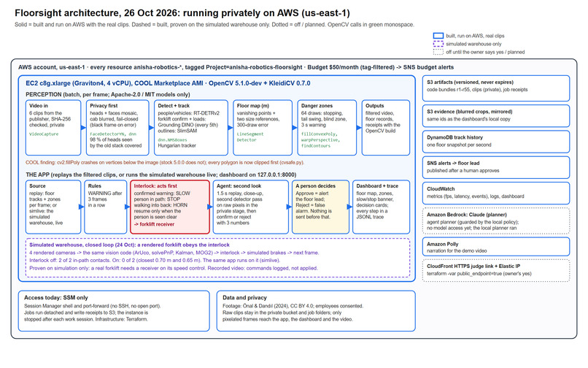The width and height of the screenshot is (588, 368).
Task: Click the green 'findContours' code label
Action: click(316, 146)
